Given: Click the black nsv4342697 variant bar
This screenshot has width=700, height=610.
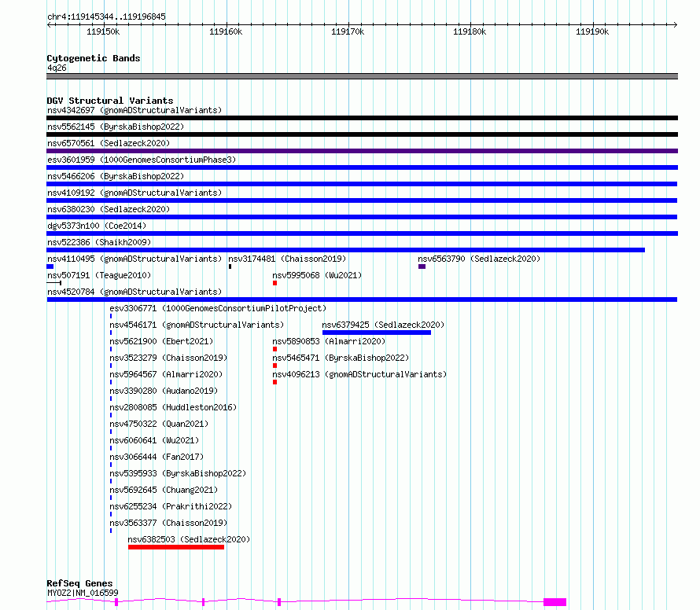Looking at the screenshot, I should (x=362, y=118).
